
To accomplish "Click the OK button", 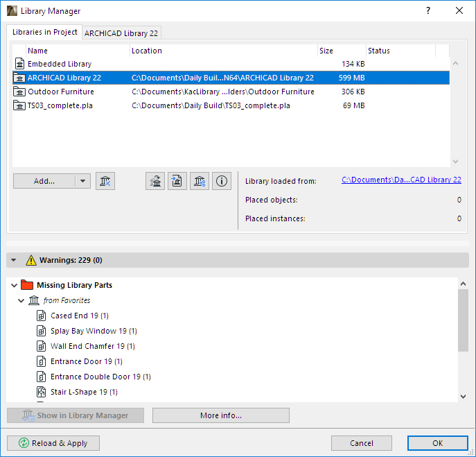I will click(x=437, y=443).
